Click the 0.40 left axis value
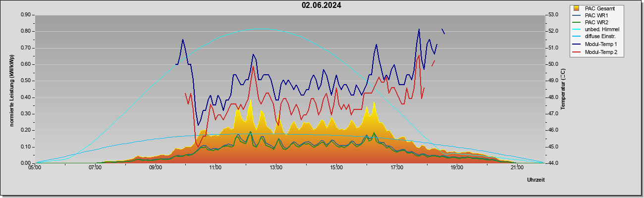Viewport: 644px width, 198px height. 26,98
